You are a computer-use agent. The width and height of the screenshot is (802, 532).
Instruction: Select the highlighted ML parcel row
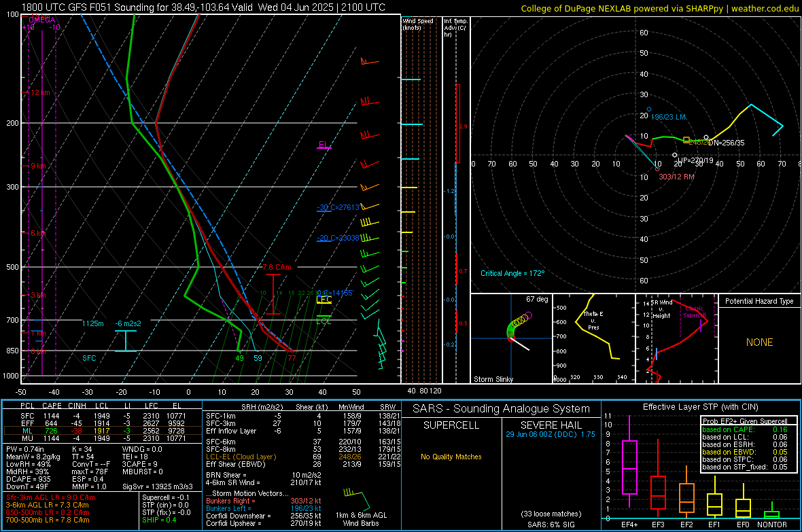[103, 431]
